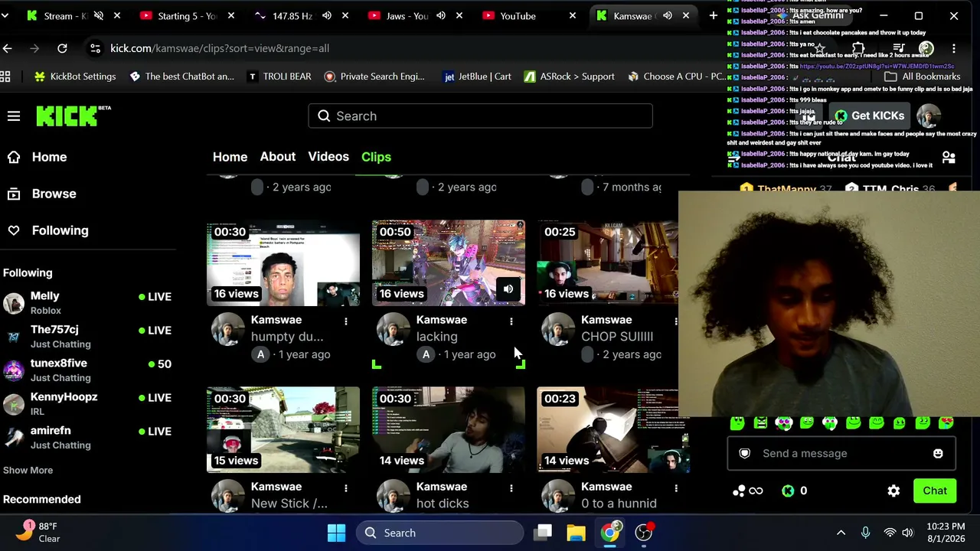Open the chat identity shield icon

point(744,453)
